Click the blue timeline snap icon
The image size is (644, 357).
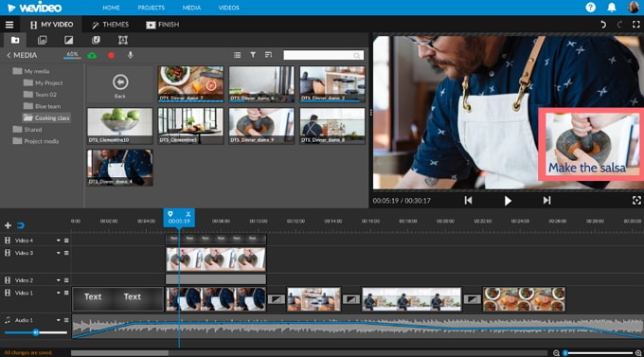pos(21,225)
